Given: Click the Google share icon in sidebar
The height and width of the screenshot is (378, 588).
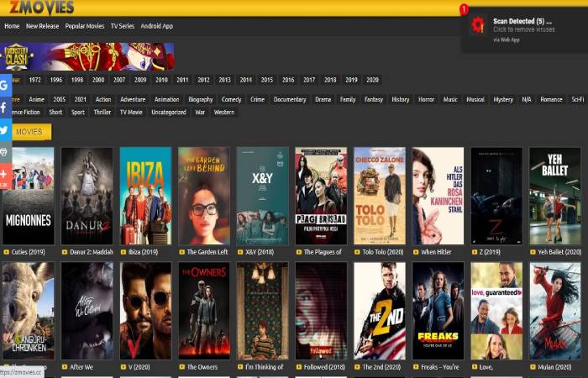Looking at the screenshot, I should coord(5,86).
